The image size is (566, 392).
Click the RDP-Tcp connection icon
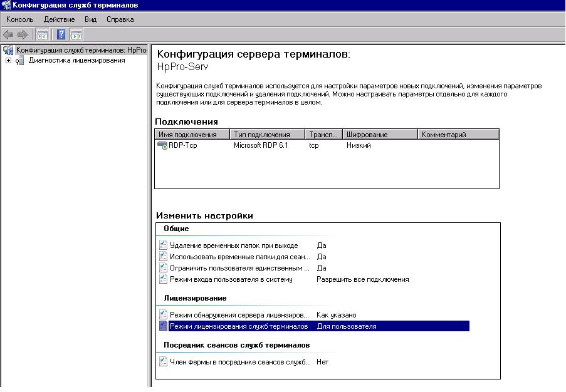point(162,145)
